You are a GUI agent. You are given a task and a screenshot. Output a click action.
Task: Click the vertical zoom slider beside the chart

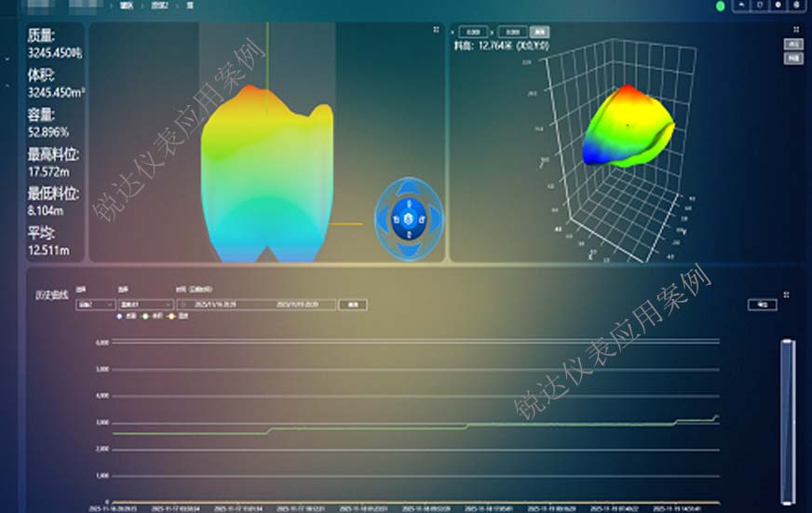[x=788, y=419]
